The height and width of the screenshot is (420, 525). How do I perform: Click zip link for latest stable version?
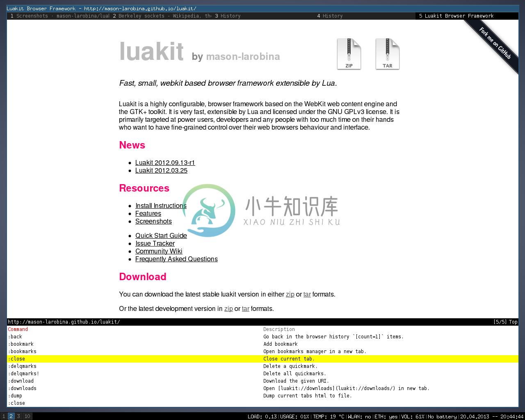pyautogui.click(x=290, y=294)
